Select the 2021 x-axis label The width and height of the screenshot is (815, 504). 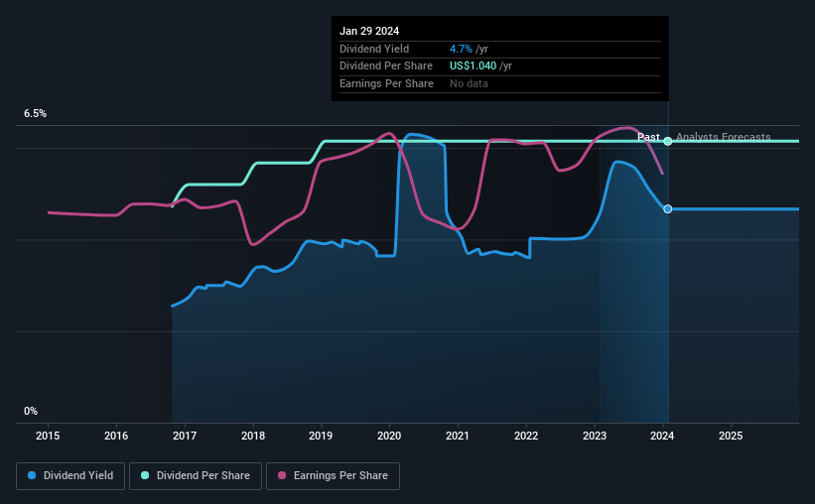458,436
